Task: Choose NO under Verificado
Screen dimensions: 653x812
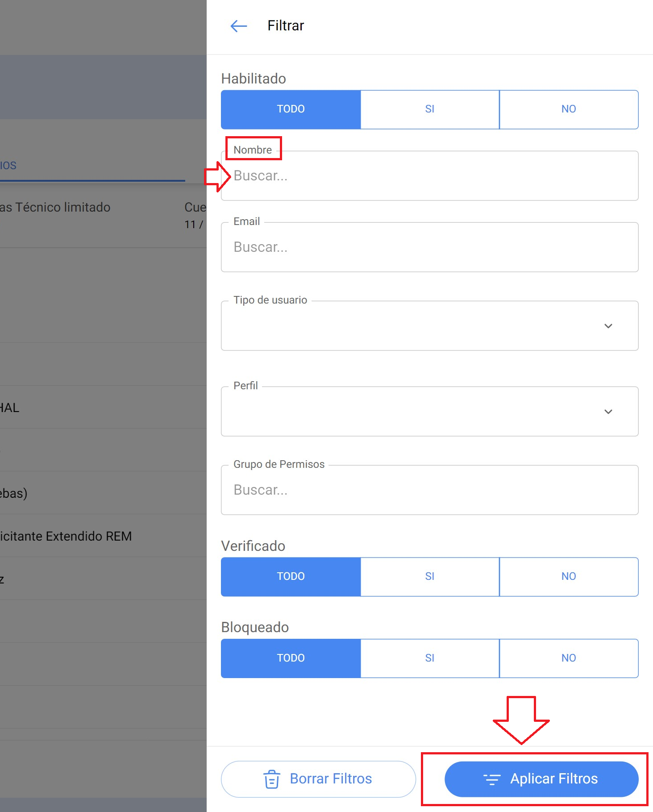Action: [x=568, y=576]
